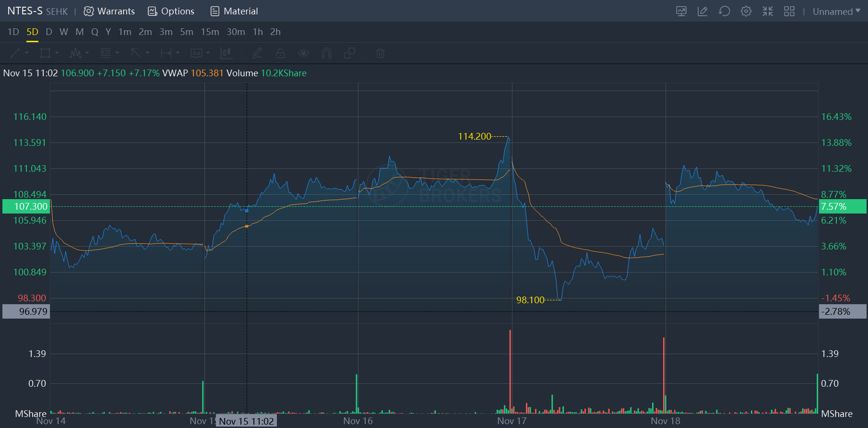Click the chart drawing edit icon
Viewport: 868px width, 428px height.
pyautogui.click(x=702, y=11)
